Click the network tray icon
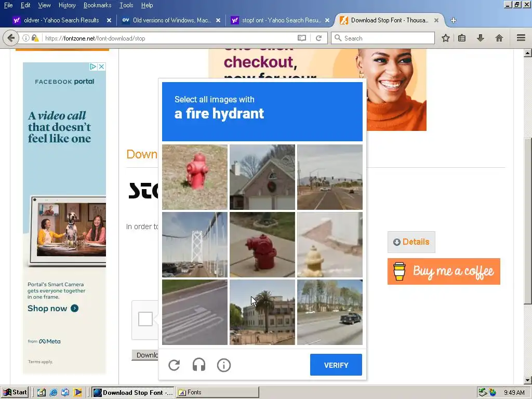 click(x=483, y=393)
